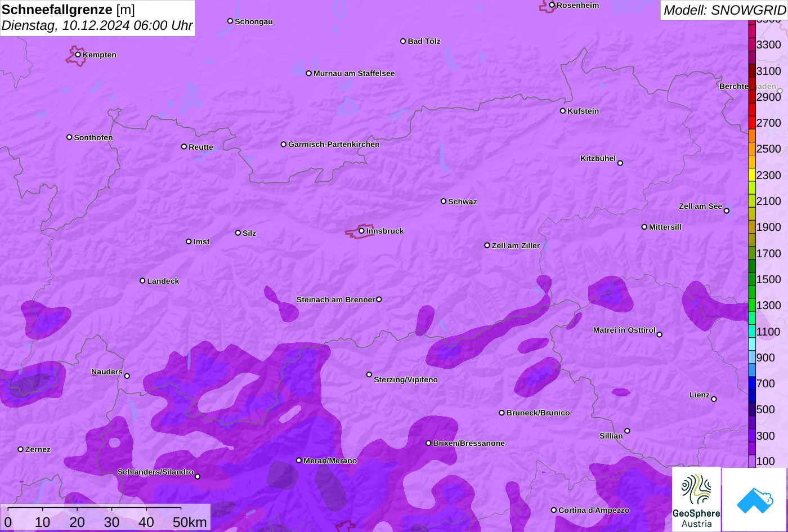This screenshot has height=532, width=788.
Task: Click the Nauders marker dot
Action: pos(127,376)
